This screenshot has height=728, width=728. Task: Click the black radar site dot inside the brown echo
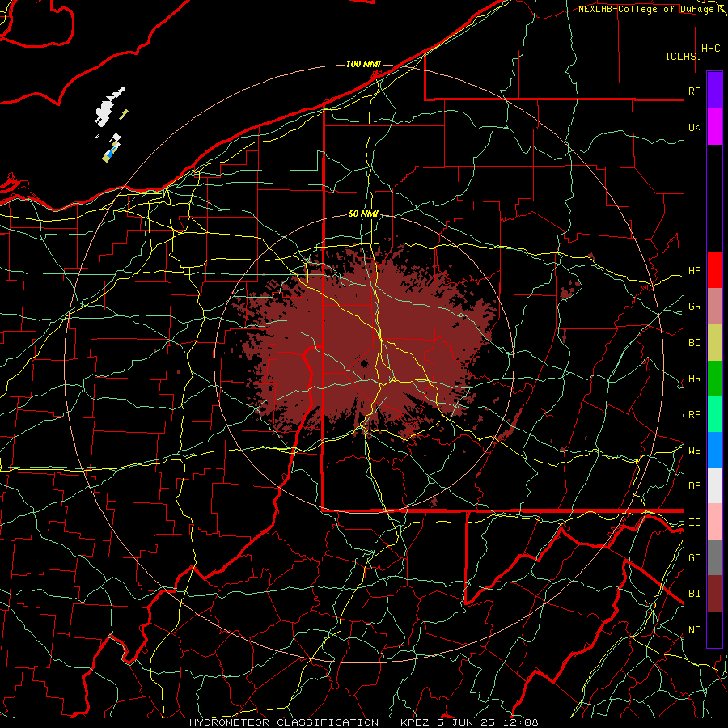tap(365, 364)
